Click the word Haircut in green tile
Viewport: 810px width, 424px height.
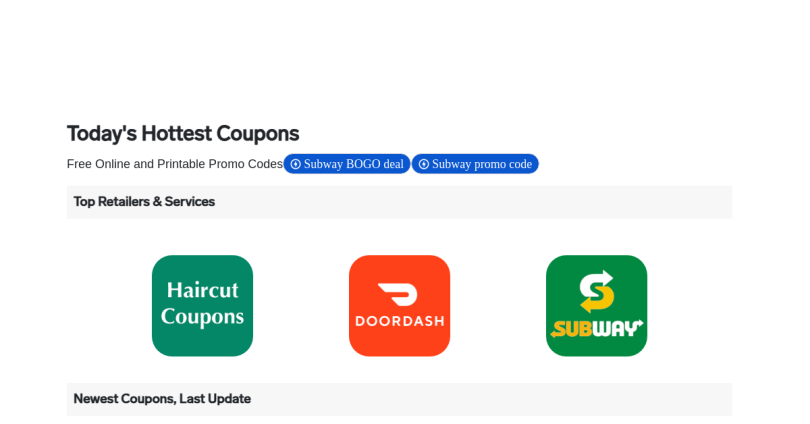(x=202, y=290)
